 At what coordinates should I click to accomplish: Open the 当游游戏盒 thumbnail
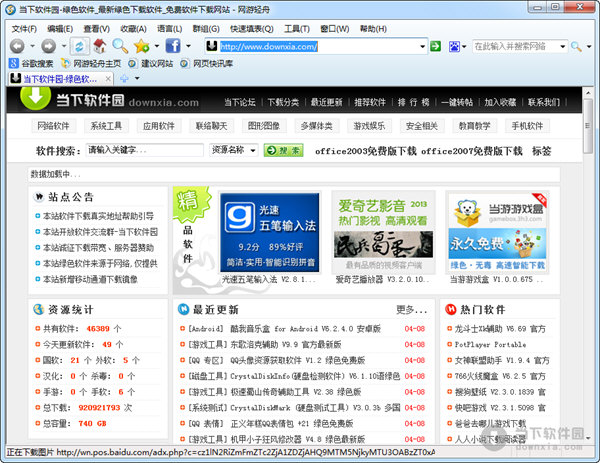(x=497, y=232)
